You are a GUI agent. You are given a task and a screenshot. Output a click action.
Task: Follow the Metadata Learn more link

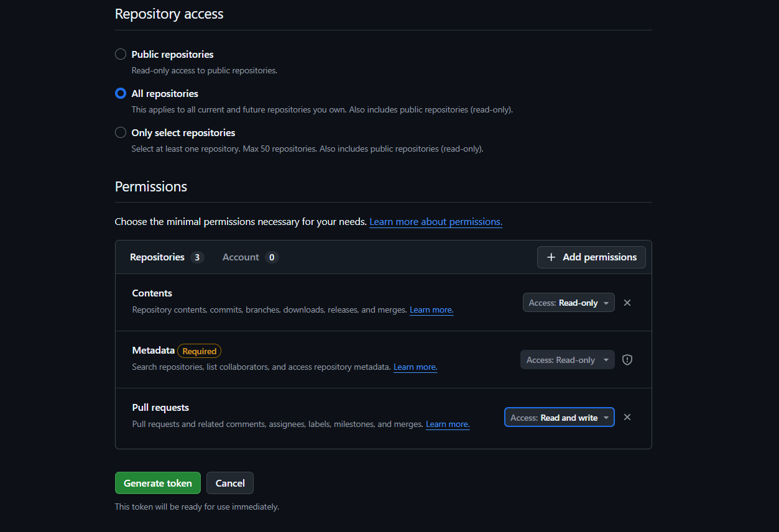415,367
